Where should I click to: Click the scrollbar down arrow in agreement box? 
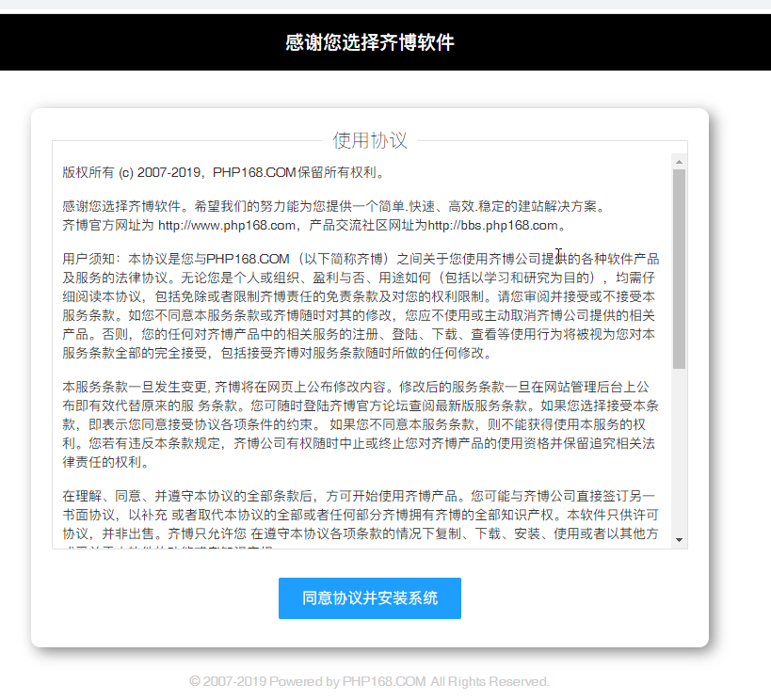[x=679, y=541]
